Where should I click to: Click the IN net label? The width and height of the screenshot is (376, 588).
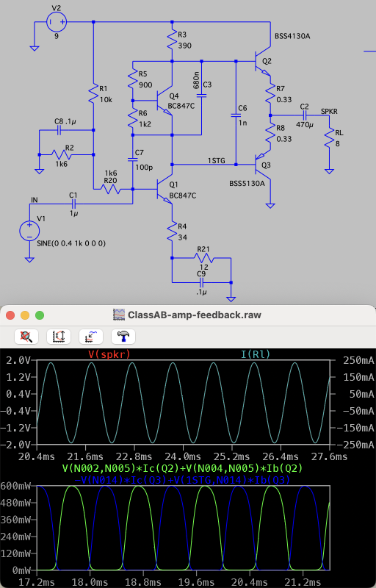(x=34, y=200)
